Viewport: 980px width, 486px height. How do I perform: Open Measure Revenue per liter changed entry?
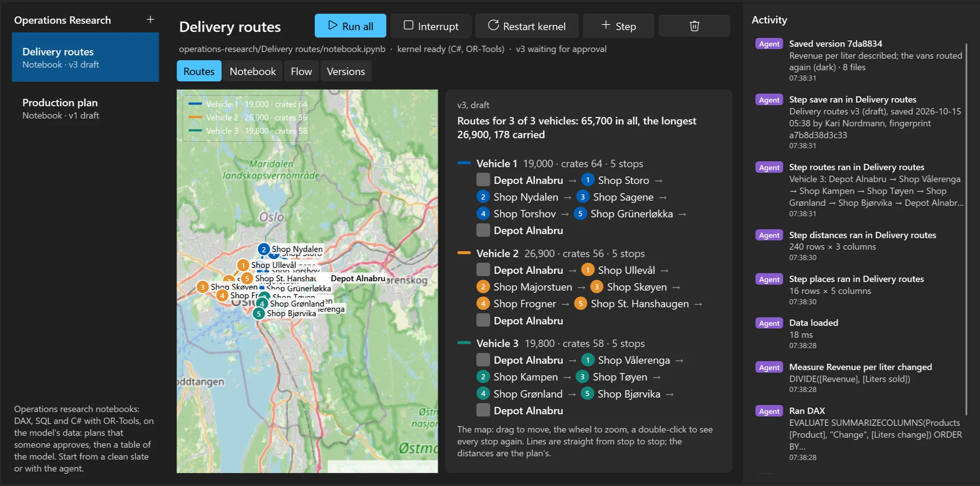[x=860, y=378]
